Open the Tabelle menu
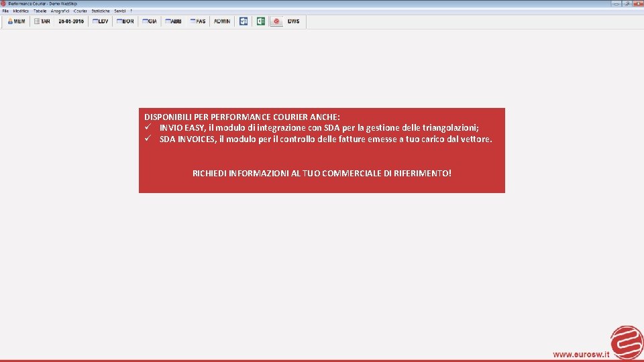 (40, 11)
